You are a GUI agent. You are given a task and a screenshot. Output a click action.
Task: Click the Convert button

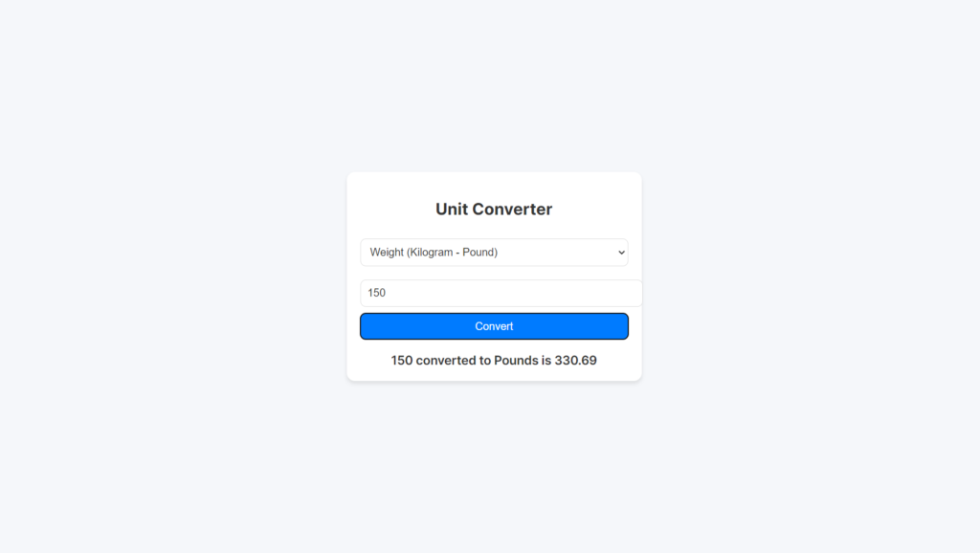[494, 326]
